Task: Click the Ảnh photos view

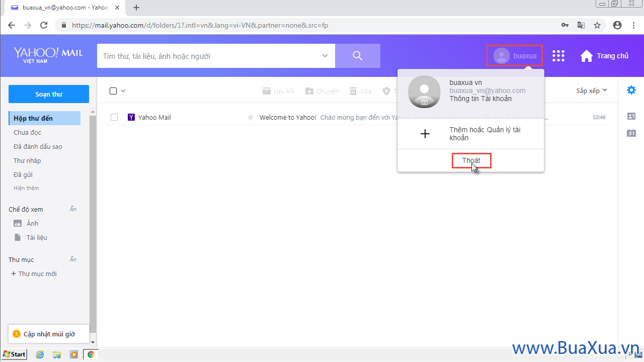Action: (32, 223)
